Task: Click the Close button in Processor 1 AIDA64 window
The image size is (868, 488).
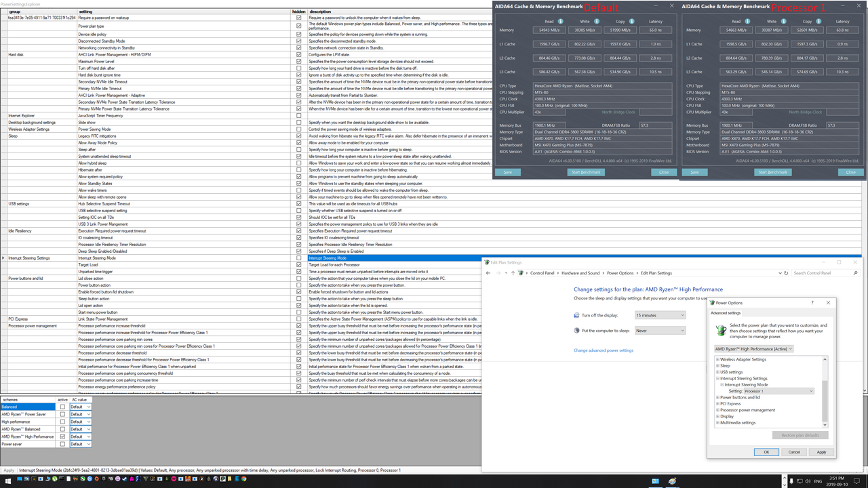Action: 850,172
